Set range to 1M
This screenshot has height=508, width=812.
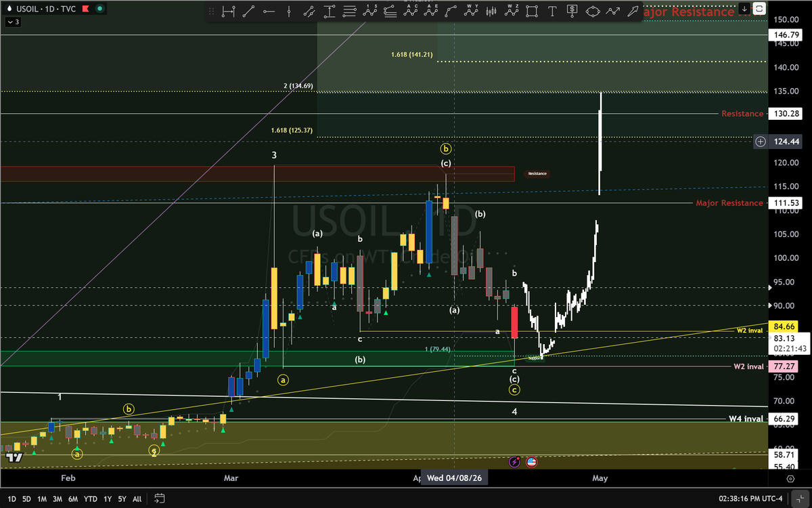pos(42,499)
